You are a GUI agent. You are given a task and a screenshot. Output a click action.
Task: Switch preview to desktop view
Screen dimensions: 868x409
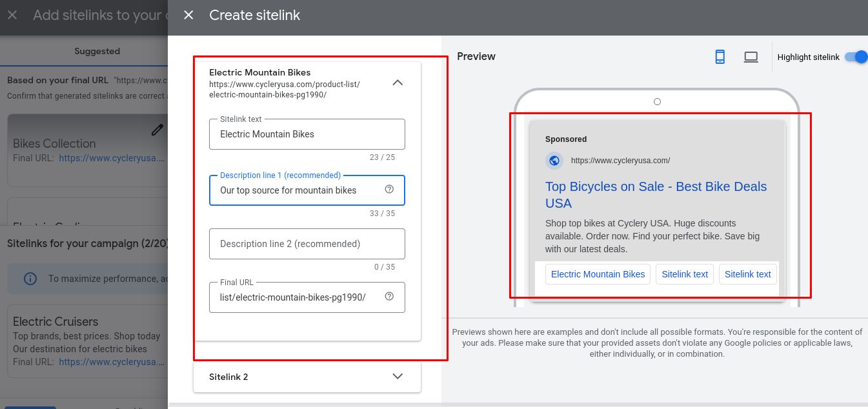(x=751, y=57)
